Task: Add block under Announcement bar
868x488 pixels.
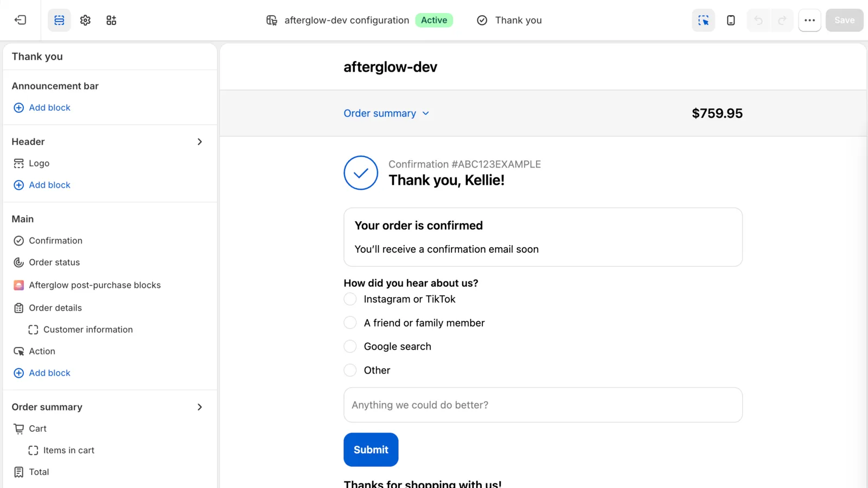Action: pos(42,107)
